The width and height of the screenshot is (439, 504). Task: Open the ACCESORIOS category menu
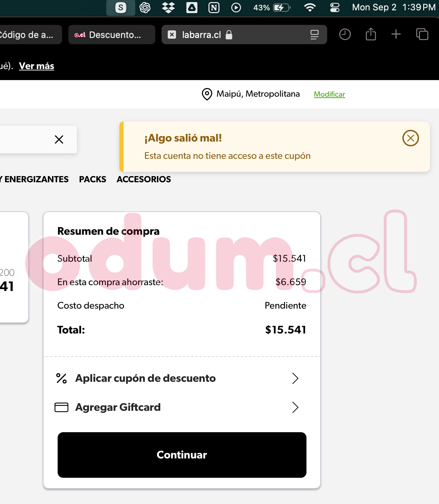coord(144,180)
